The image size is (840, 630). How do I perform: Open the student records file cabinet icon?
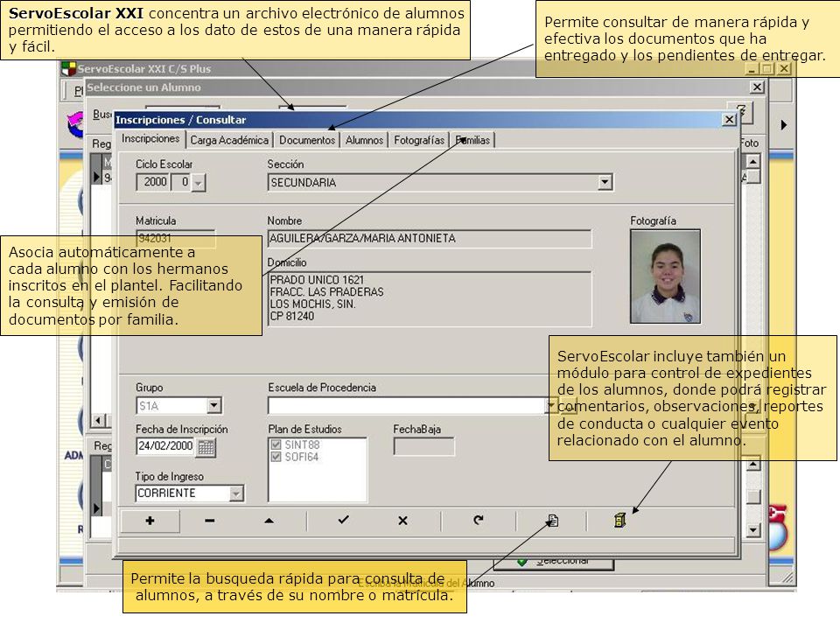[x=619, y=520]
